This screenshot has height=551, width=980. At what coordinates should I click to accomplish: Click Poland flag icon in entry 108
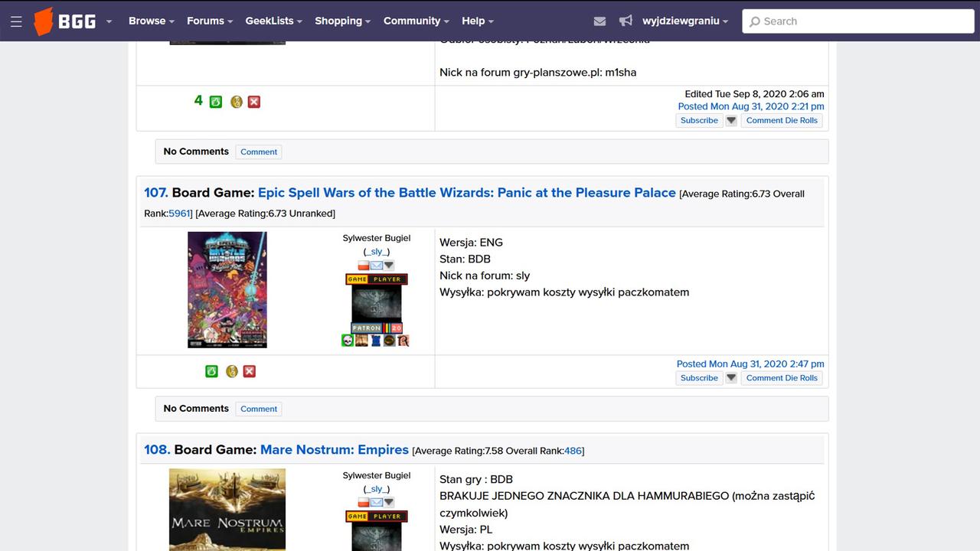click(x=364, y=503)
